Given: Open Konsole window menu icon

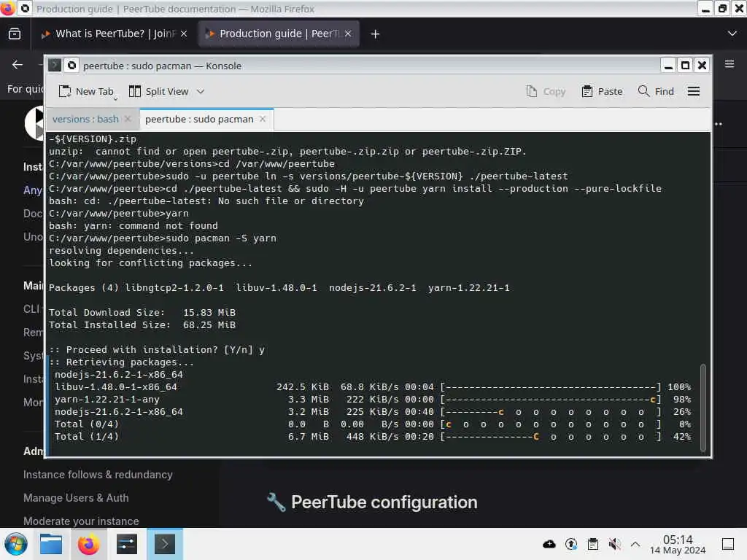Looking at the screenshot, I should pos(55,65).
